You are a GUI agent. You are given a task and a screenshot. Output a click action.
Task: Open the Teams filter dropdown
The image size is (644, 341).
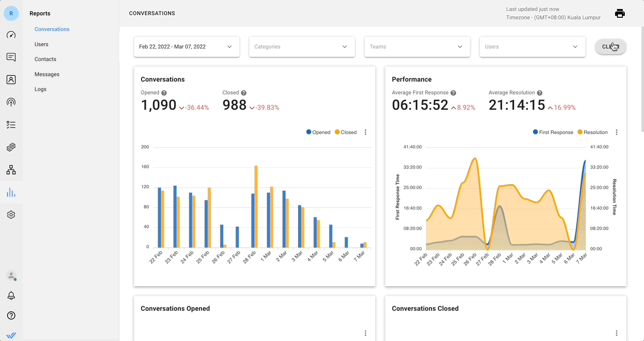417,46
